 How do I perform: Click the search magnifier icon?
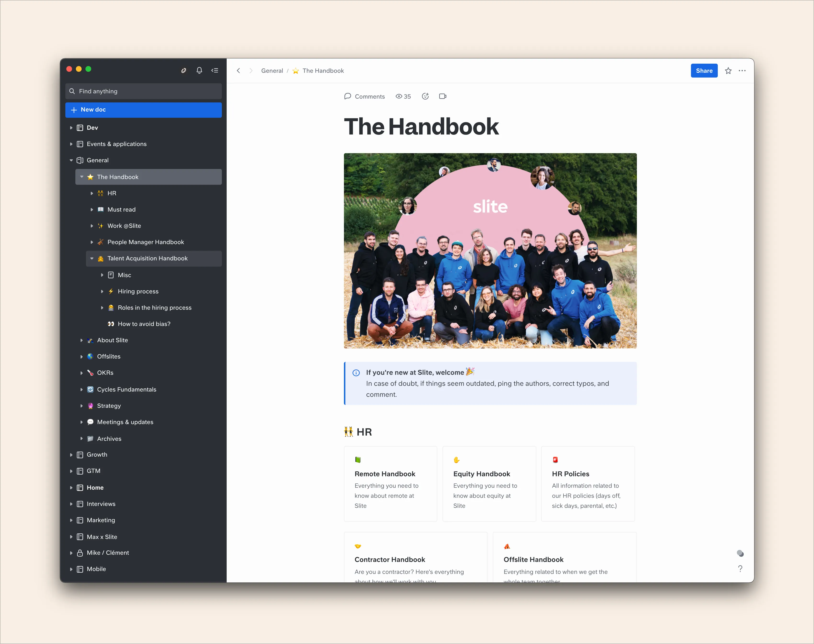[72, 91]
